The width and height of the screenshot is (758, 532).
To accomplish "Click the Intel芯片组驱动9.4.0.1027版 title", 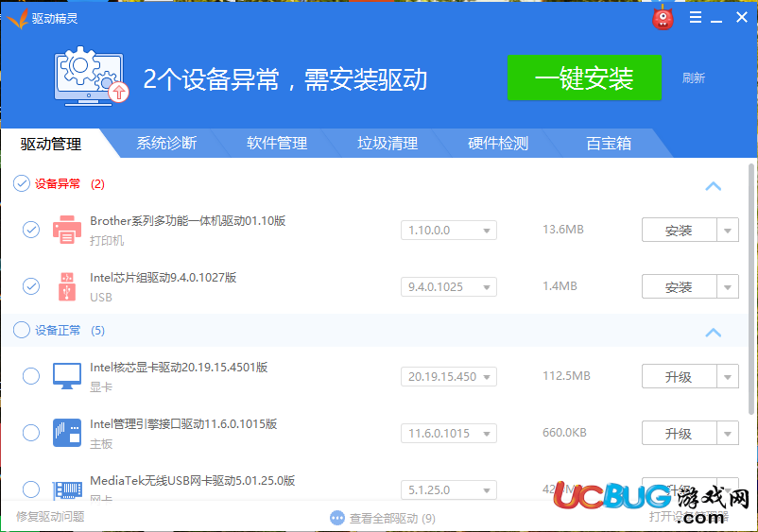I will coord(163,278).
